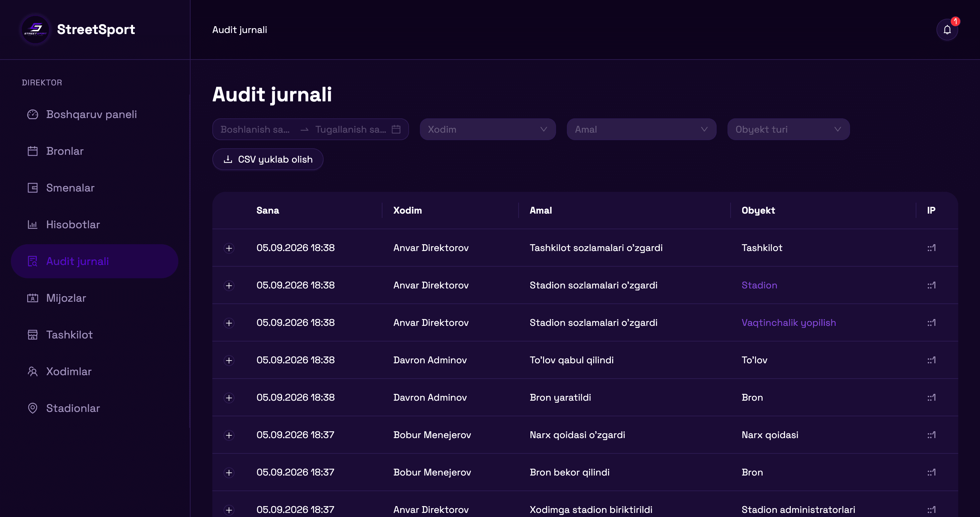Click the Hisobotlar chart icon
This screenshot has height=517, width=980.
[33, 225]
